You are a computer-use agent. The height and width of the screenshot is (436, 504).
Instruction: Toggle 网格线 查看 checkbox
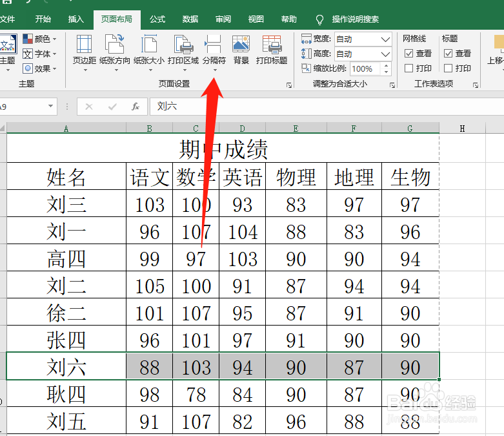tap(408, 54)
